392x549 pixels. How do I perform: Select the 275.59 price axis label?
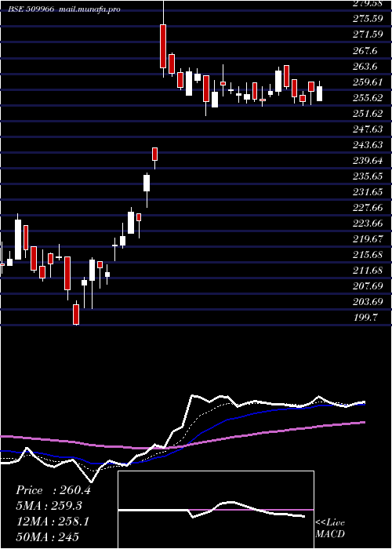coord(368,18)
